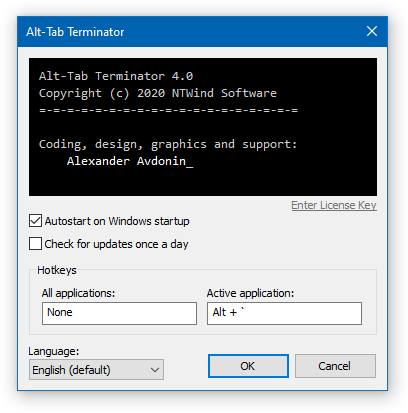Click the 'Language:' label above the dropdown
This screenshot has width=408, height=413.
coord(54,351)
